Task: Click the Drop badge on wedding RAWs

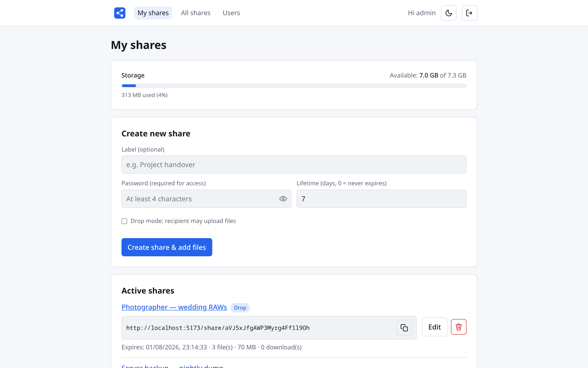Action: (x=240, y=308)
